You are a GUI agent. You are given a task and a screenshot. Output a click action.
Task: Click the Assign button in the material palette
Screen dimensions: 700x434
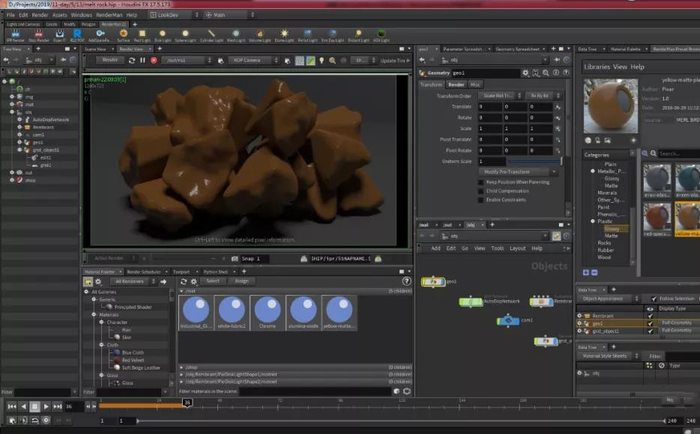pyautogui.click(x=242, y=281)
